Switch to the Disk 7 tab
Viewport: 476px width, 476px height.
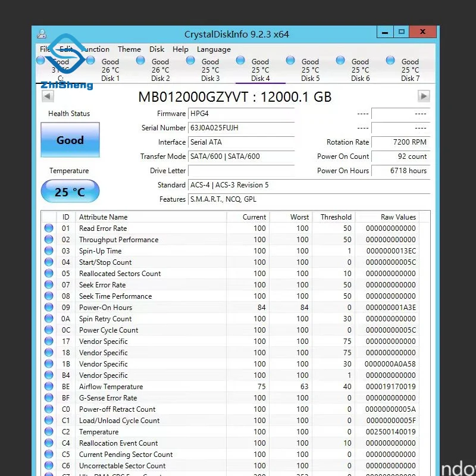click(410, 70)
